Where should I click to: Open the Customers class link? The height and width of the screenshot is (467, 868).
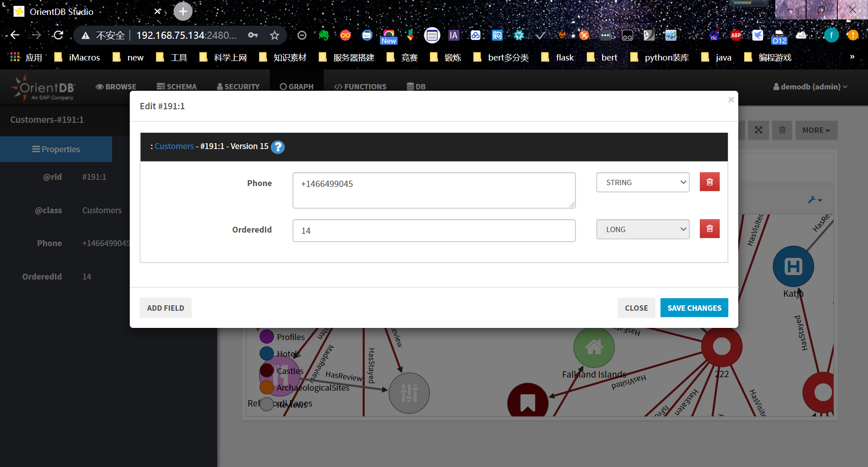(174, 146)
